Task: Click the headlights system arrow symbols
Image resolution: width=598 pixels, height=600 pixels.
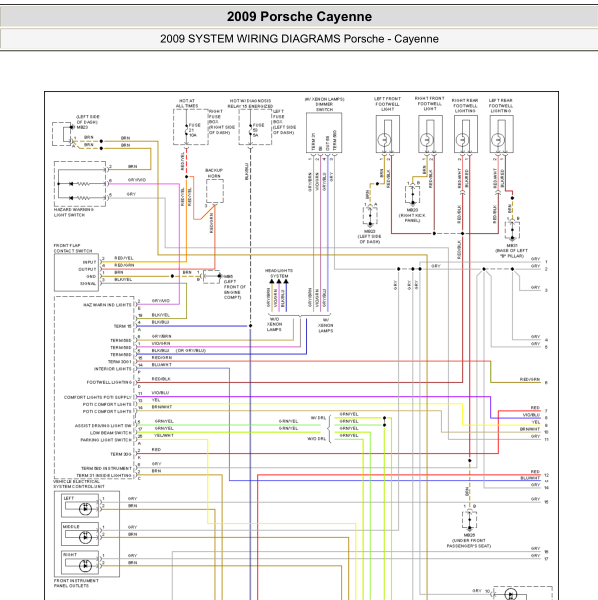Action: (x=279, y=282)
